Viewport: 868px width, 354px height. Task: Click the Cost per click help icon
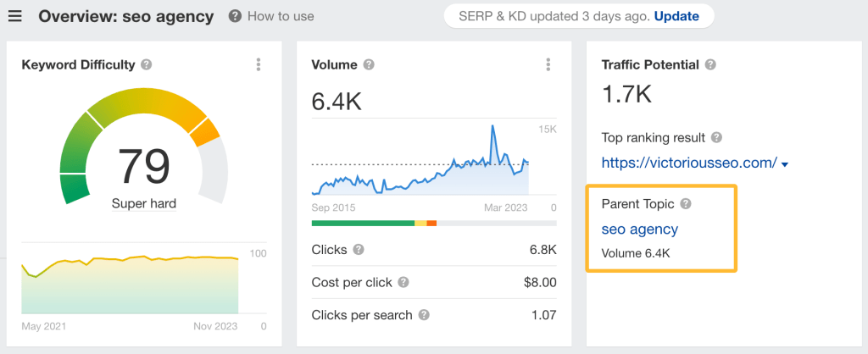click(x=403, y=282)
